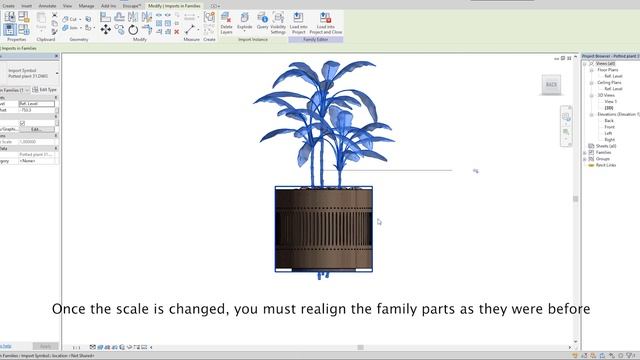Click the Measure Between Two References icon

point(189,29)
